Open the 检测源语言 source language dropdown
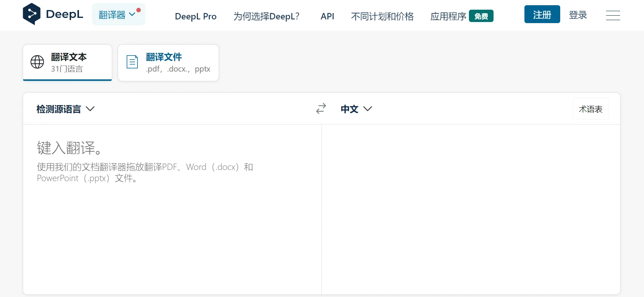 pos(66,109)
